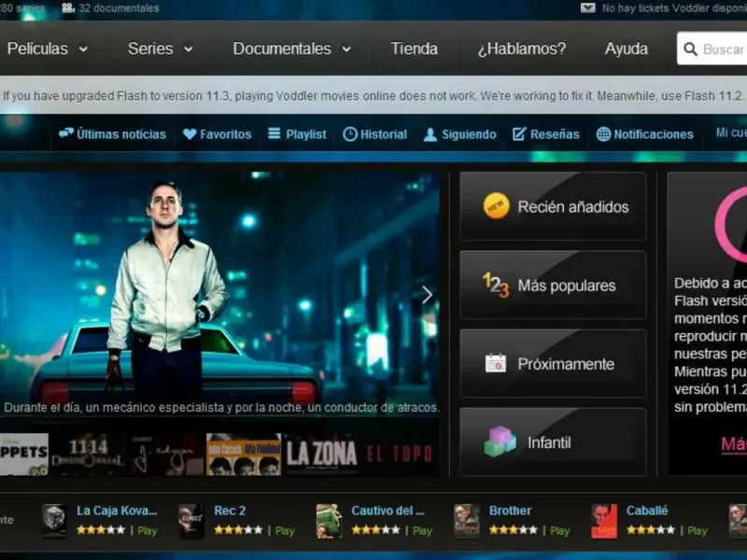Play Brother
The width and height of the screenshot is (747, 560).
pos(559,530)
